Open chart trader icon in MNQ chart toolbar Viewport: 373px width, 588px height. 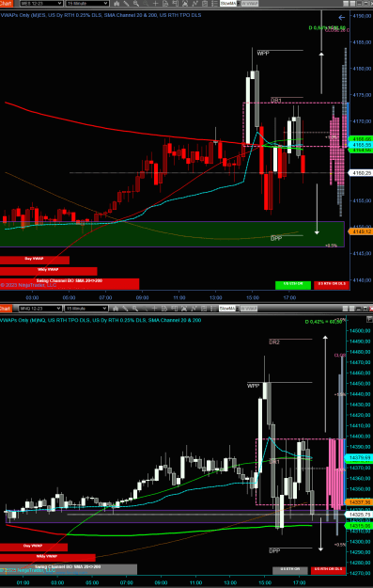point(174,309)
